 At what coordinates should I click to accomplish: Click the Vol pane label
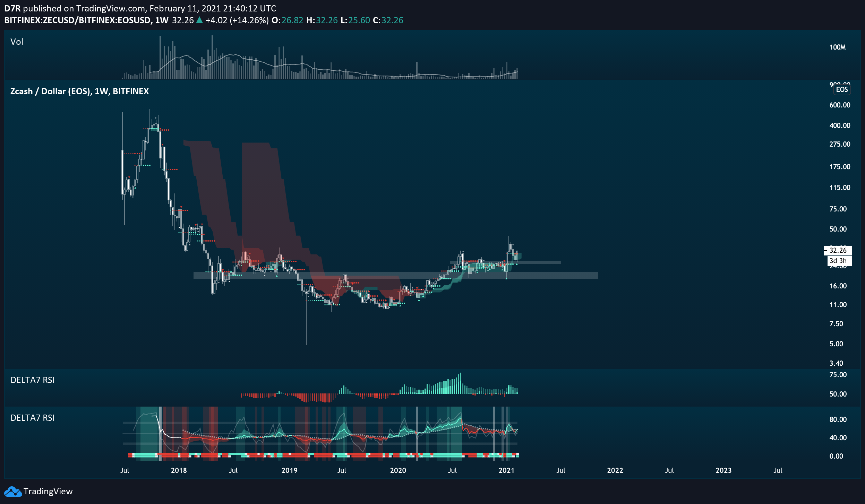[17, 42]
